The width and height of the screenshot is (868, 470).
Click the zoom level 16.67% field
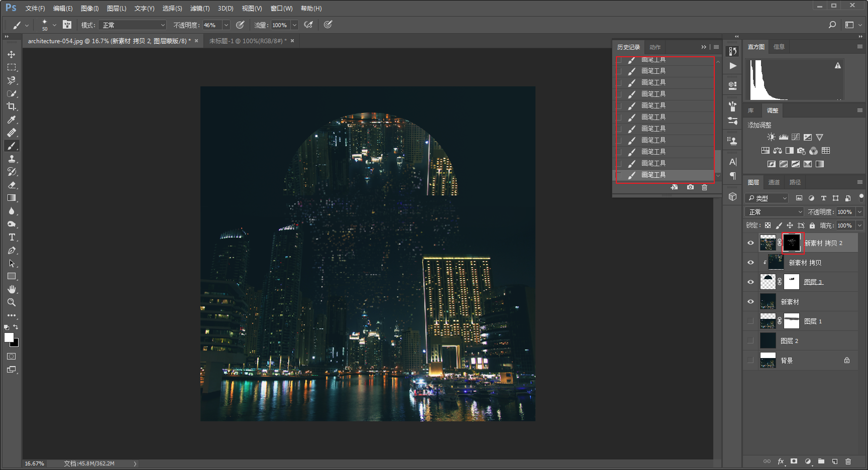coord(35,463)
